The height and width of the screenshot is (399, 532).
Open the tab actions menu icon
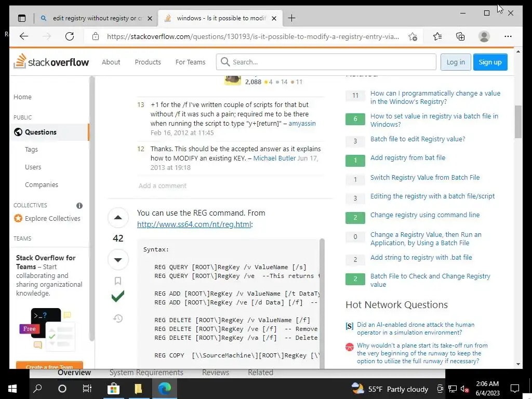(22, 18)
